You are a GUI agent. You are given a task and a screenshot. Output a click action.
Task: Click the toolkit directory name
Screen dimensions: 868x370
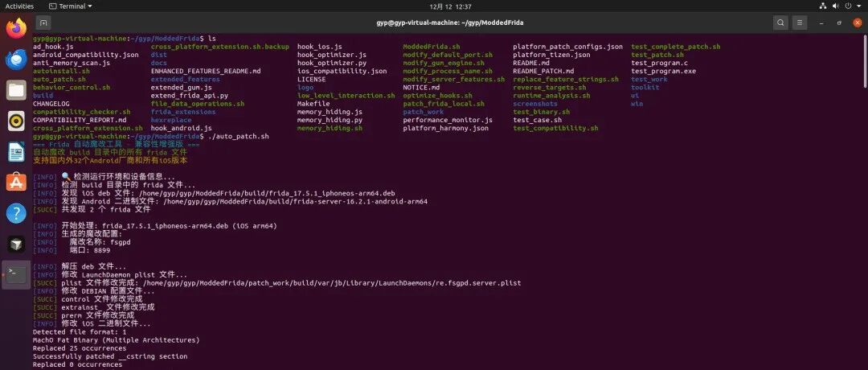click(645, 88)
